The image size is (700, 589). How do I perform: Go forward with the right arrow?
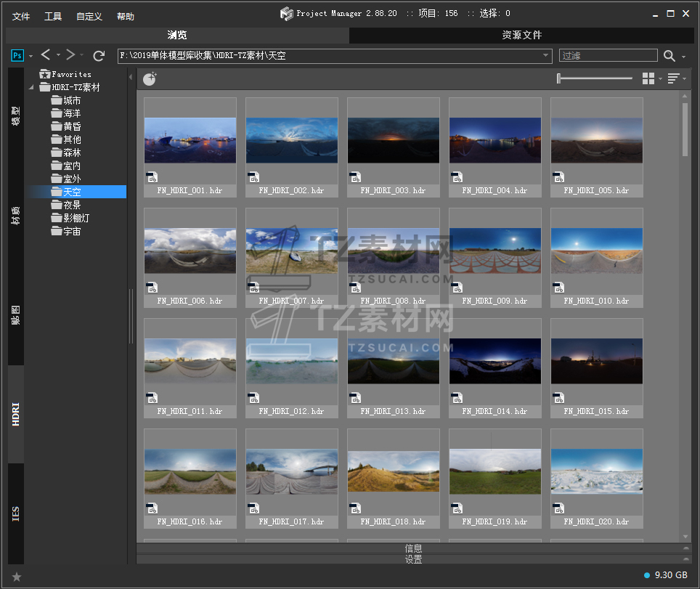[70, 55]
